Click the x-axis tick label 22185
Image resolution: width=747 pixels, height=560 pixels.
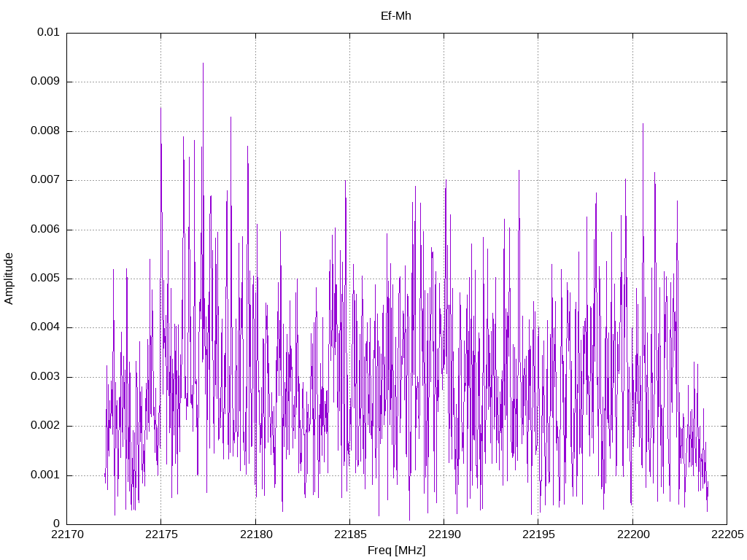350,534
